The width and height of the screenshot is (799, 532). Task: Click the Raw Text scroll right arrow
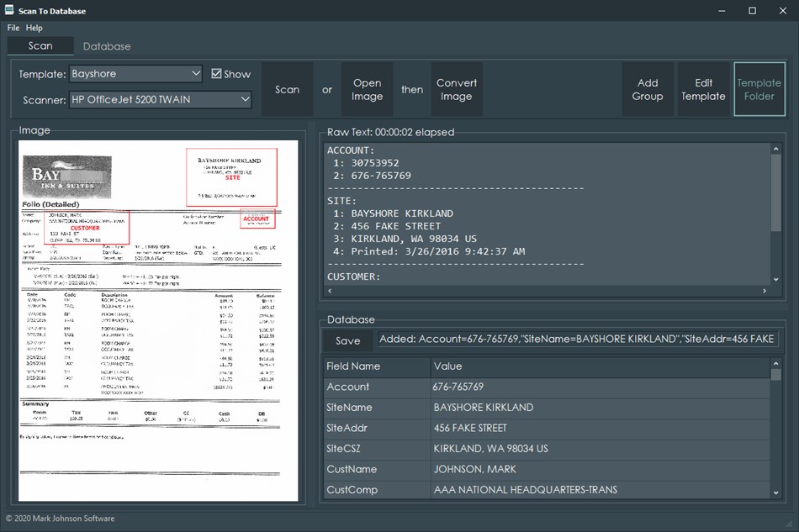[765, 291]
